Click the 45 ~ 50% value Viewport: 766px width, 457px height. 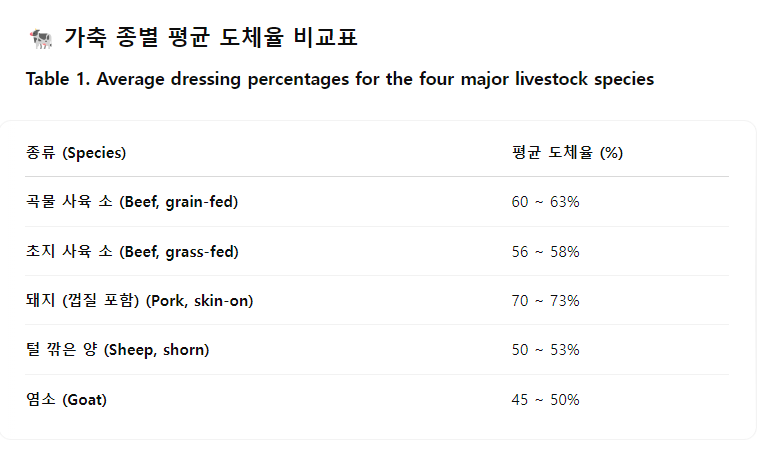click(x=545, y=400)
